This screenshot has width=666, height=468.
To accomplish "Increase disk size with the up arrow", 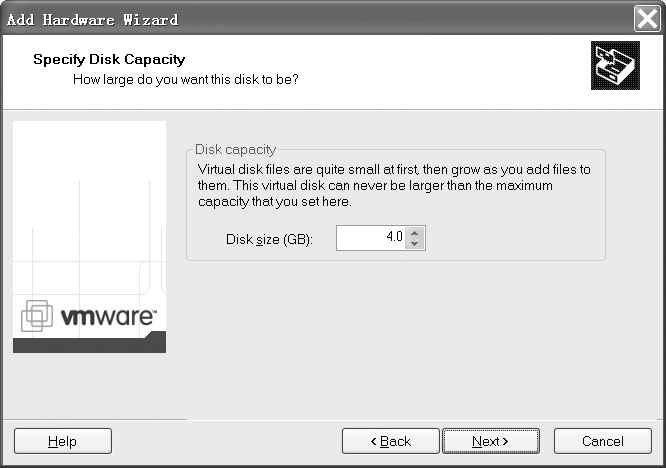I will tap(416, 232).
